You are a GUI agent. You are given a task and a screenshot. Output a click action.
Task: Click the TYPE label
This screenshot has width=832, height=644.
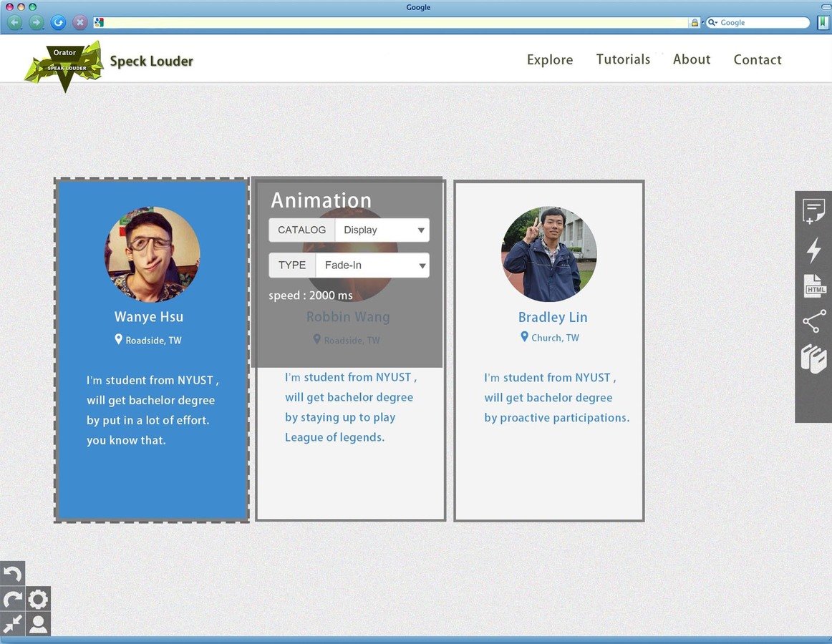[x=292, y=265]
